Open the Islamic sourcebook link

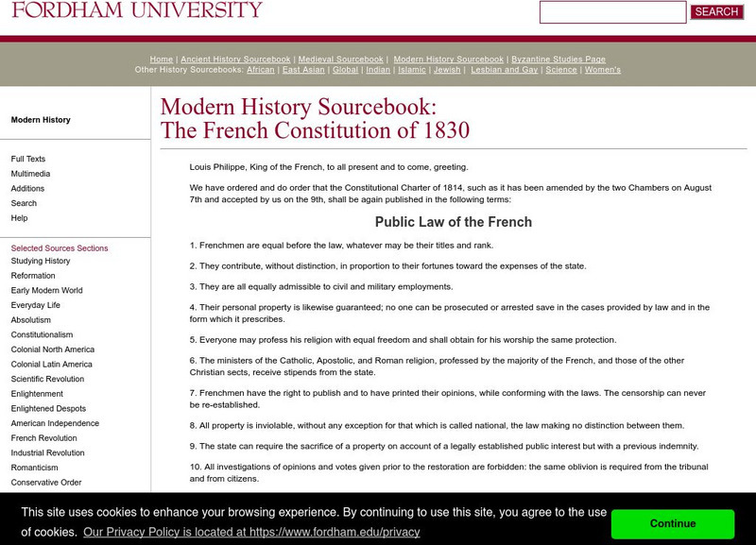412,70
